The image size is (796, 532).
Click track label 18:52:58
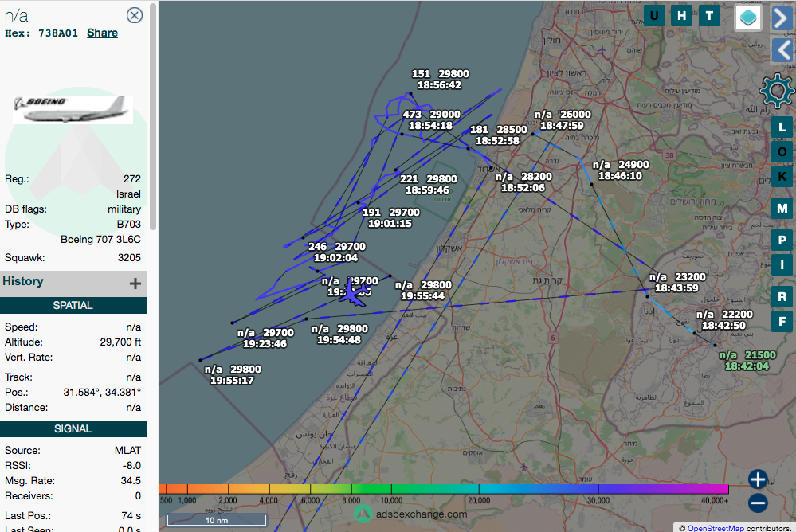(x=497, y=141)
